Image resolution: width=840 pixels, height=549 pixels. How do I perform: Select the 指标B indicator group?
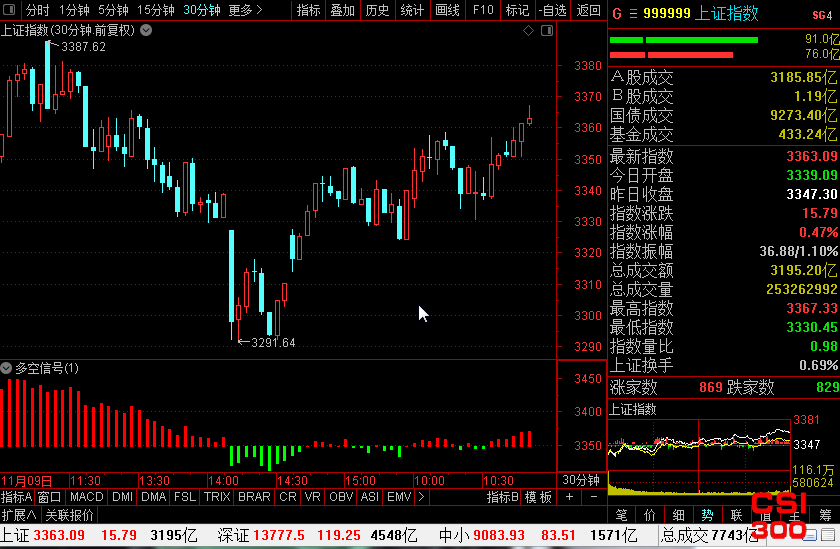click(502, 497)
